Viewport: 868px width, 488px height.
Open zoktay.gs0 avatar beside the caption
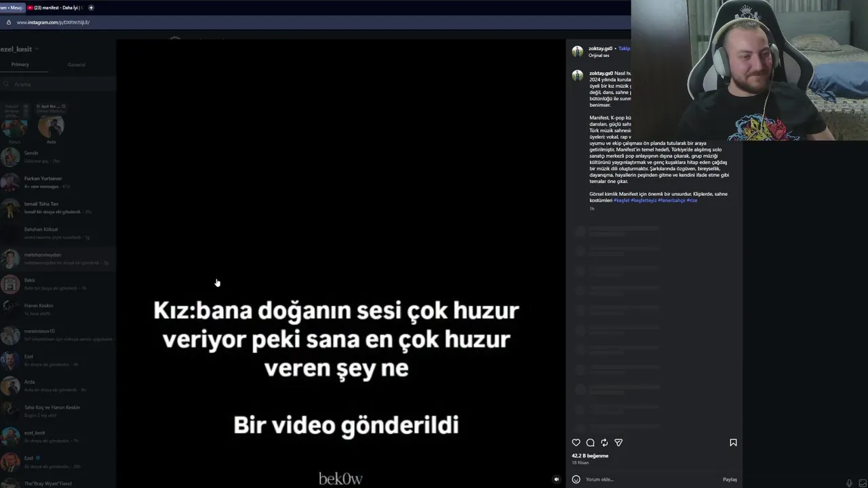[x=578, y=75]
